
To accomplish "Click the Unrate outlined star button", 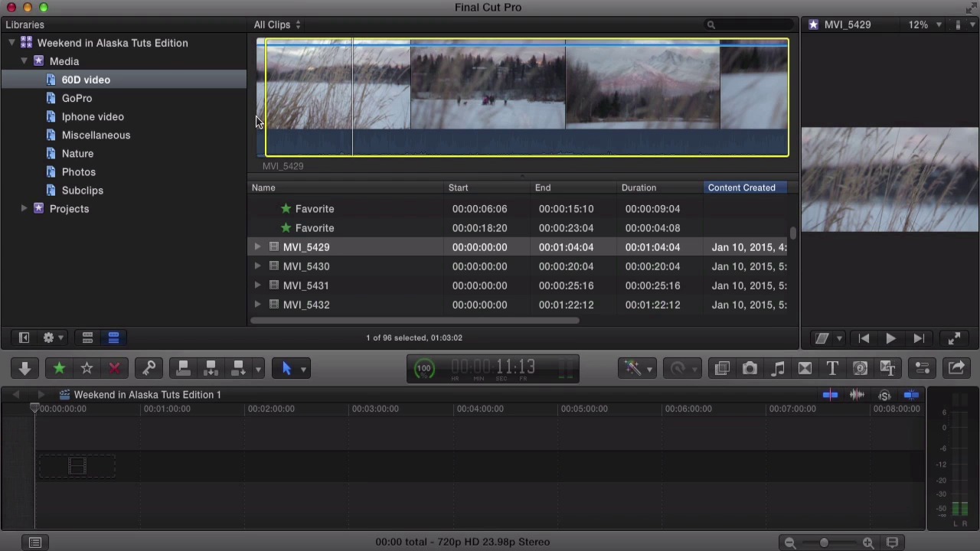I will 87,369.
